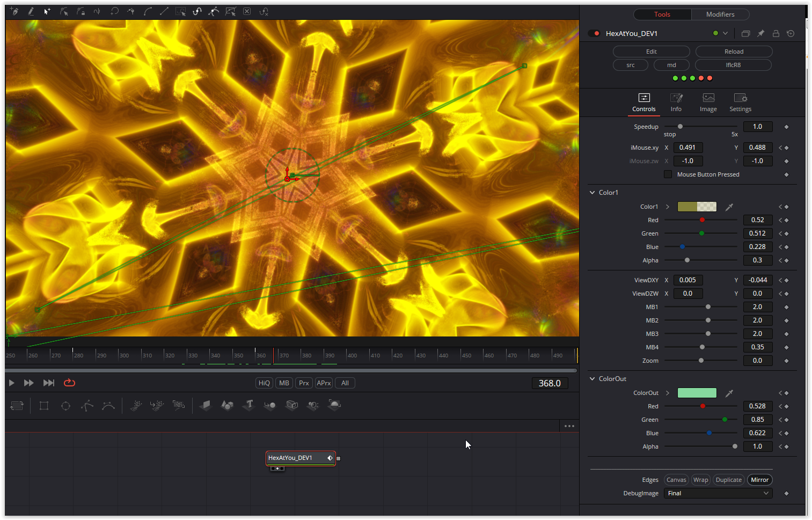Click the lock icon in the inspector header
This screenshot has width=812, height=520.
point(776,33)
